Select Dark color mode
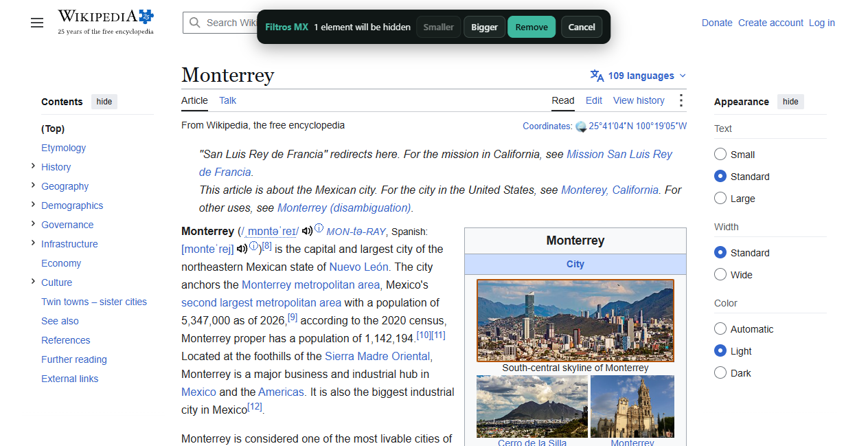Screen dimensions: 868x446 720,372
